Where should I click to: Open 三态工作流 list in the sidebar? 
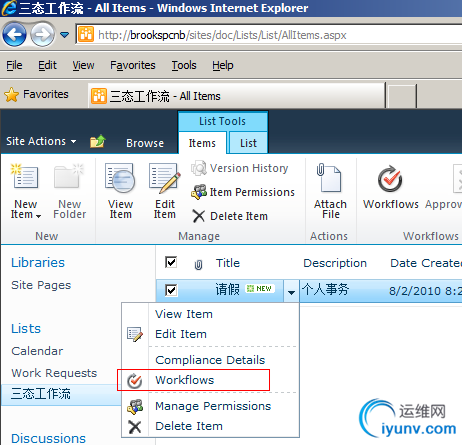[40, 394]
